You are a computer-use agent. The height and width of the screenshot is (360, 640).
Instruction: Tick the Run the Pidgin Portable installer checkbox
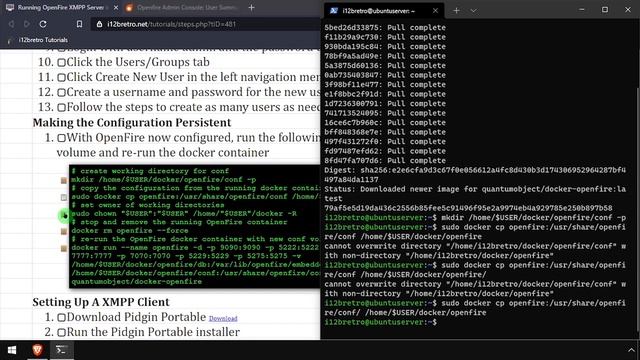coord(61,333)
